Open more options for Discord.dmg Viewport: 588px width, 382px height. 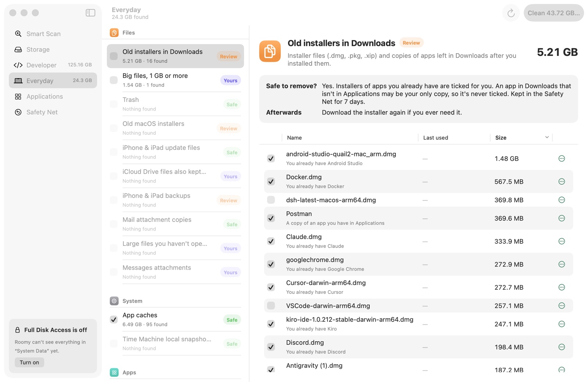click(562, 347)
